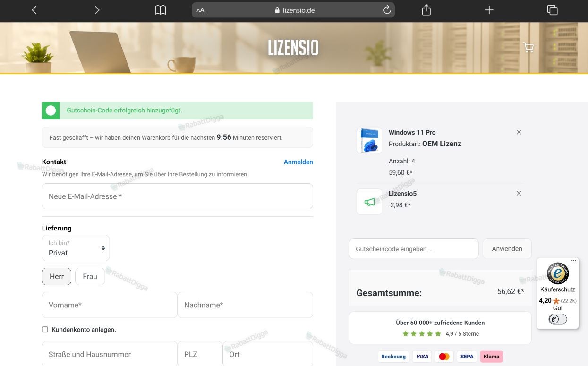
Task: Apply coupon with Anwenden button
Action: point(507,249)
